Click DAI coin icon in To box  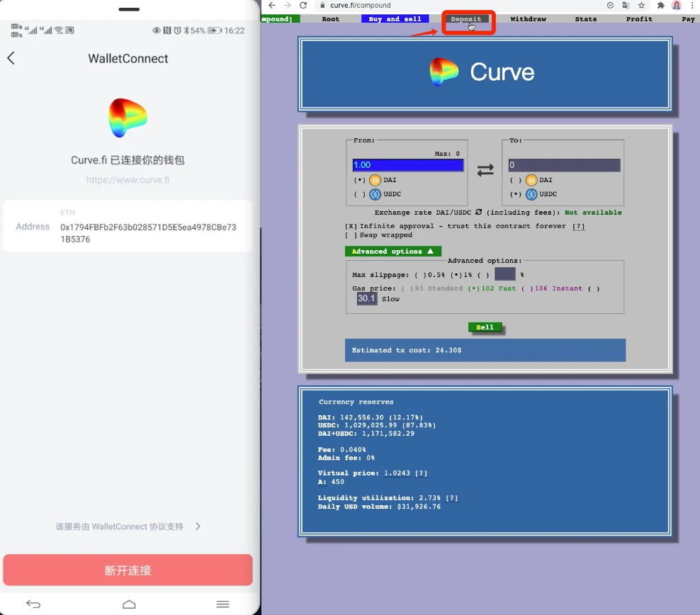531,180
